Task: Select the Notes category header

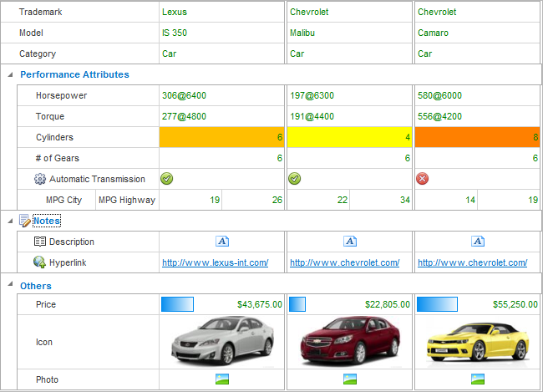Action: pyautogui.click(x=47, y=221)
